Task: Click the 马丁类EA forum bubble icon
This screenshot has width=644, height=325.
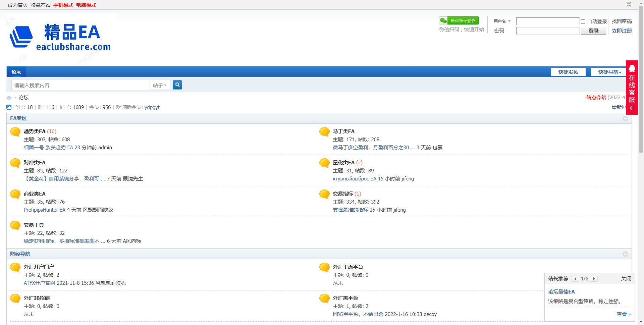Action: pos(324,132)
